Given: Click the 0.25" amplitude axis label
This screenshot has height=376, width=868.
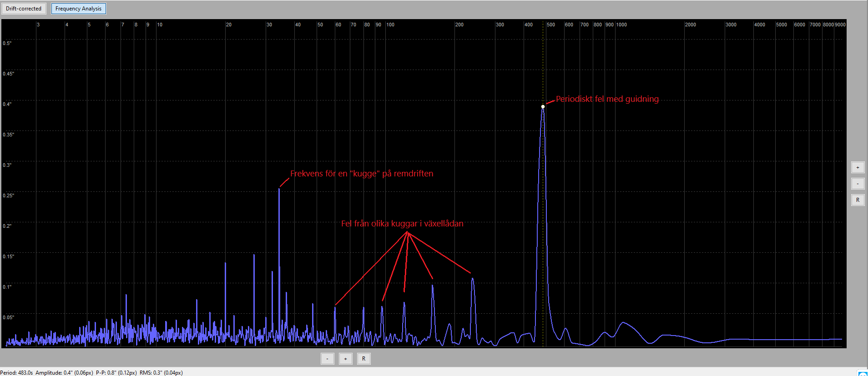Looking at the screenshot, I should [8, 196].
